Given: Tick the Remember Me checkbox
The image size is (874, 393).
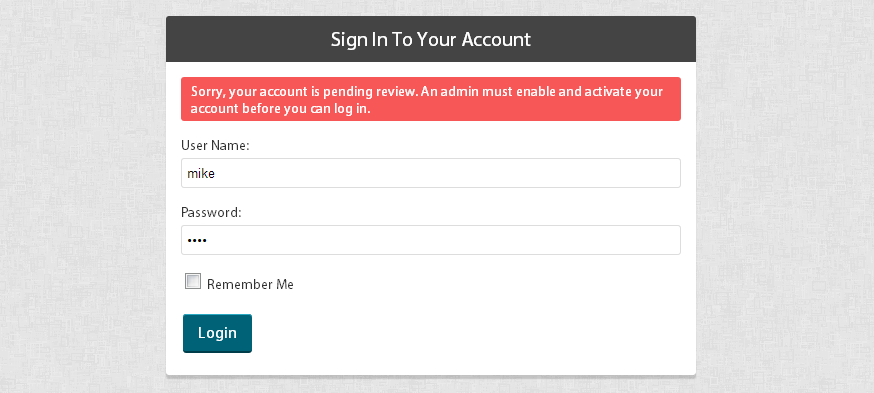Looking at the screenshot, I should point(193,282).
